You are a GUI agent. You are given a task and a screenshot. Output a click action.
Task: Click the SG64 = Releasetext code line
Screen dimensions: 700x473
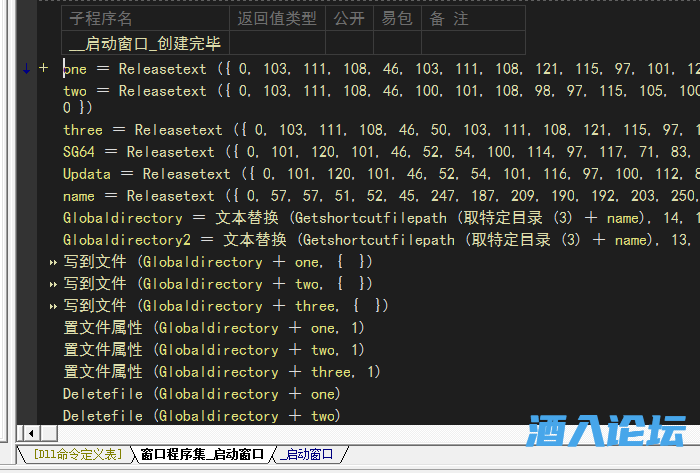tap(300, 152)
